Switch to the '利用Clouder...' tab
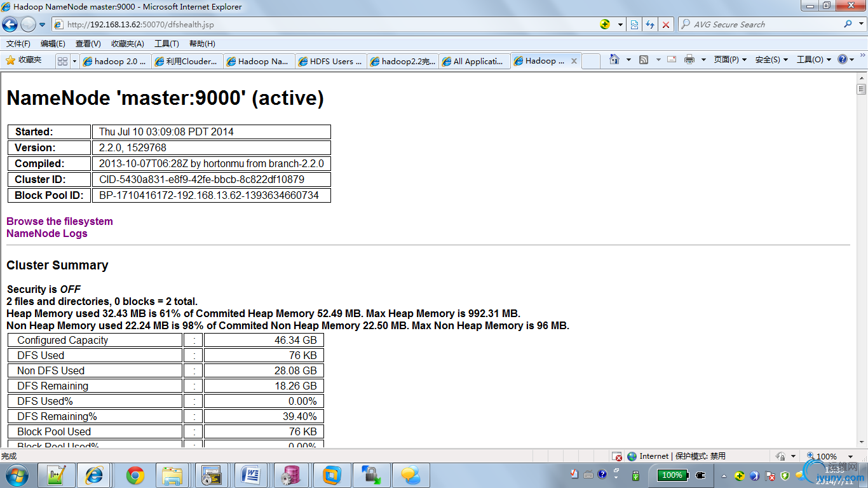 [187, 61]
